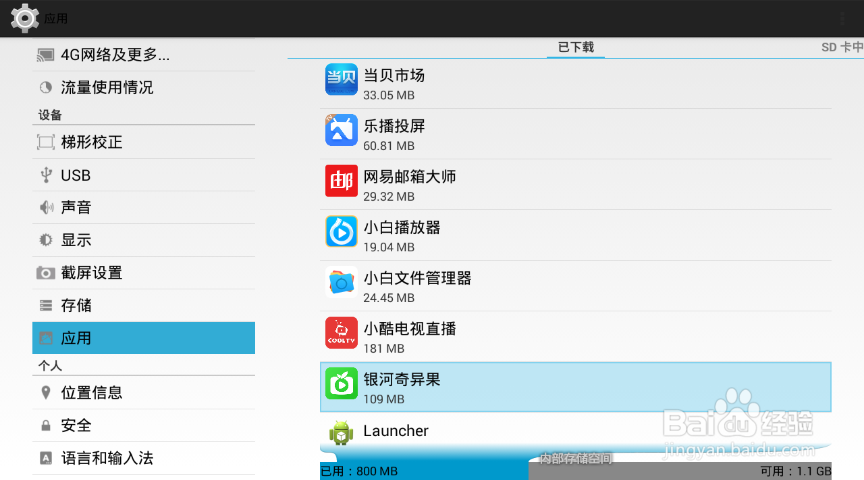Open 流量使用情况 settings

click(x=143, y=87)
